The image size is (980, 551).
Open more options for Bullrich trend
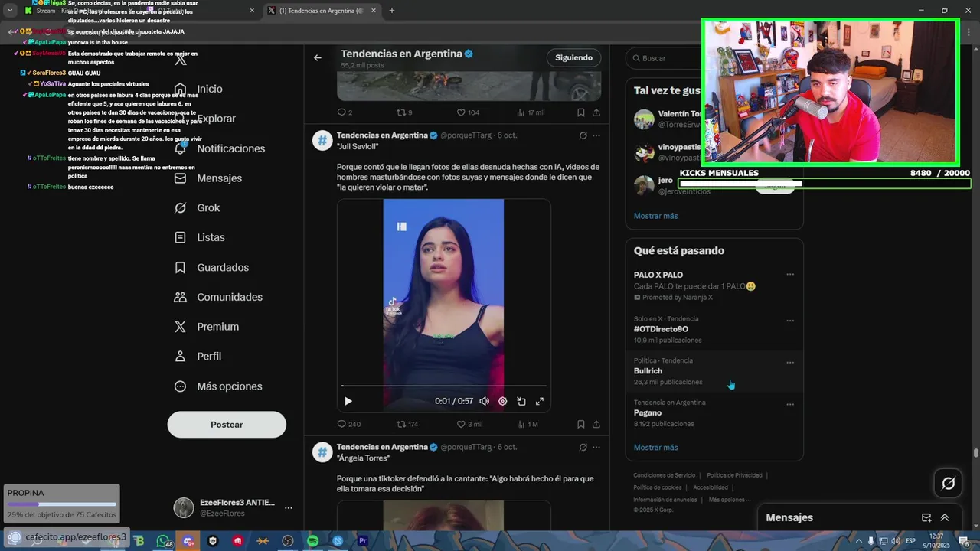click(790, 363)
